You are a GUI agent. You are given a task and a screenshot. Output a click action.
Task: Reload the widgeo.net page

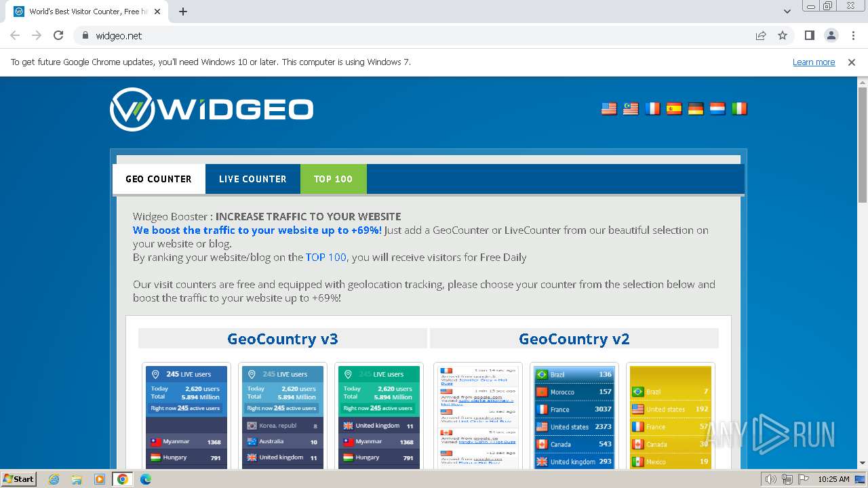tap(58, 35)
